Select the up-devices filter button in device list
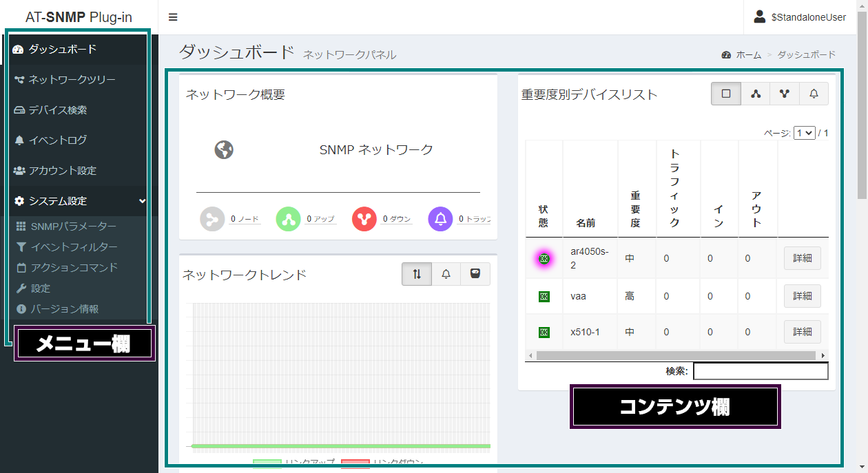The image size is (868, 473). coord(756,94)
